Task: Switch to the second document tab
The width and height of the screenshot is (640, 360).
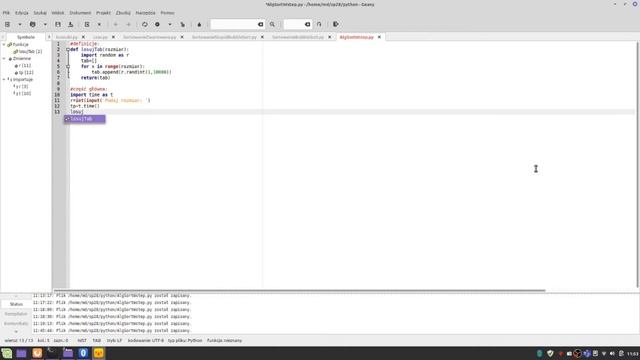Action: [100, 37]
